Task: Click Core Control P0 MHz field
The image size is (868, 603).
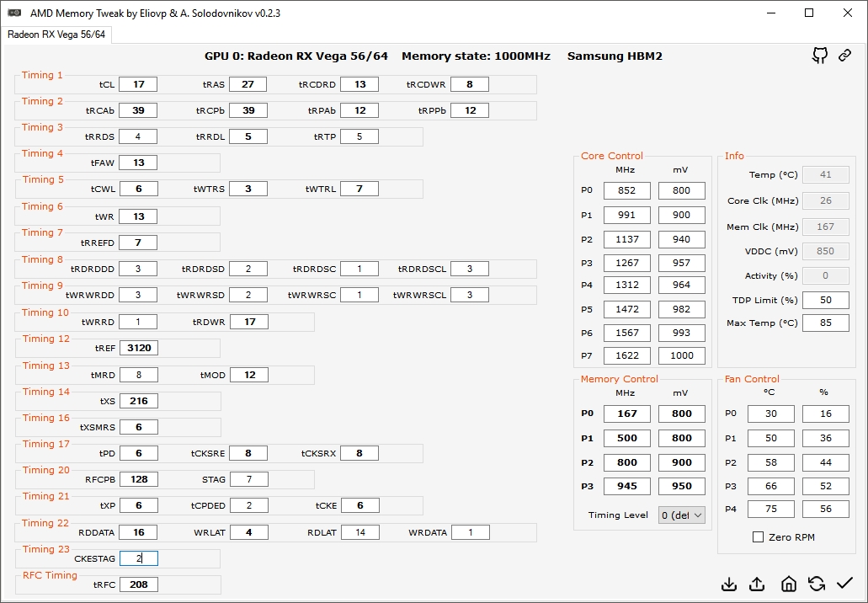Action: tap(626, 190)
